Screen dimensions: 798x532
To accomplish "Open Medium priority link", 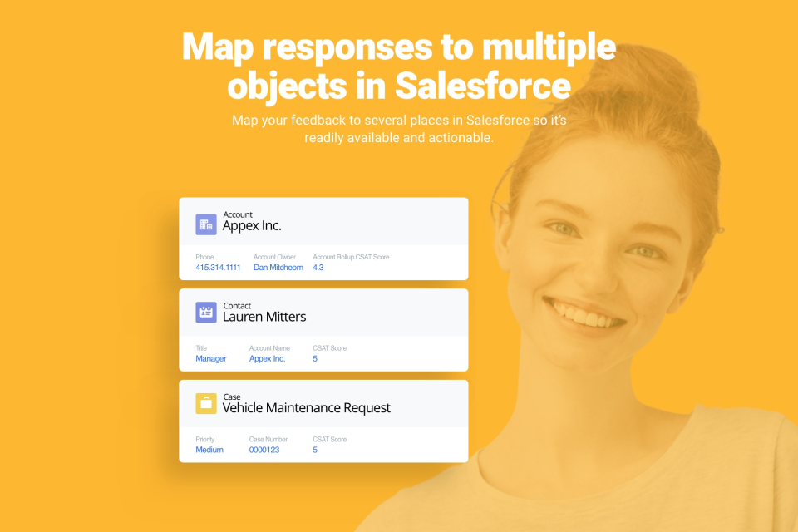I will click(x=209, y=450).
